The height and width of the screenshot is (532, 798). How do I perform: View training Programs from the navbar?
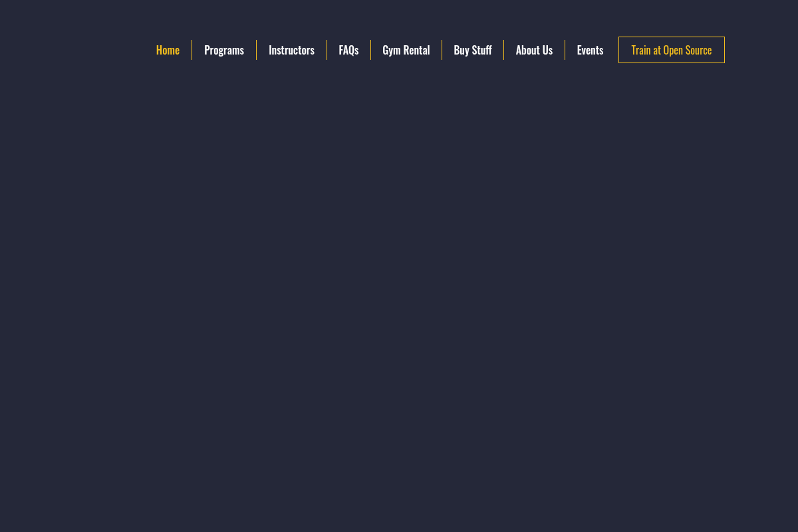click(224, 50)
